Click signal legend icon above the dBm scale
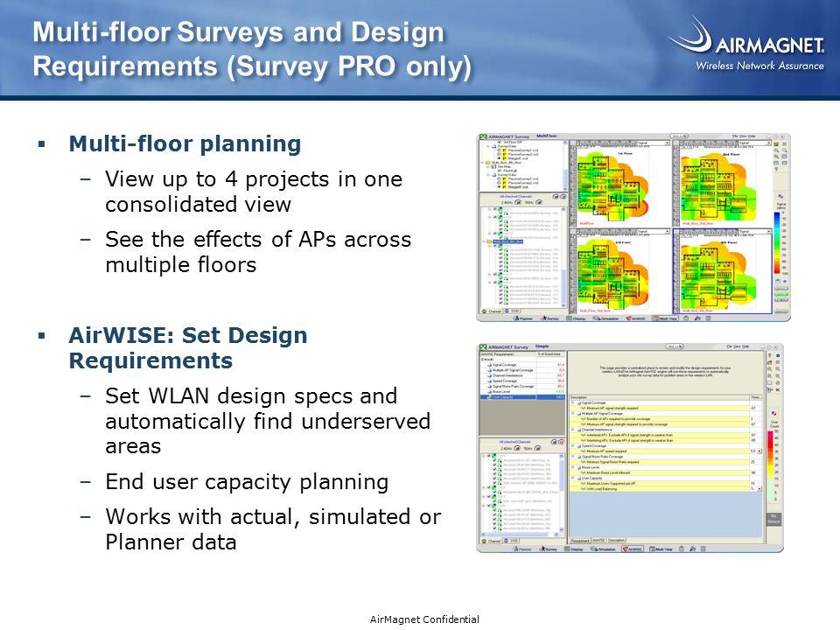This screenshot has width=840, height=630. pyautogui.click(x=780, y=197)
